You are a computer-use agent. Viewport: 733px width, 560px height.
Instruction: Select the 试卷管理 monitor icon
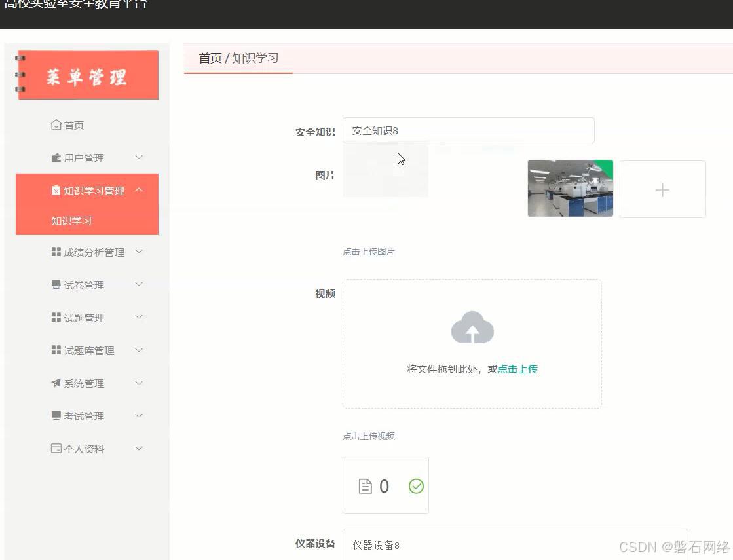pyautogui.click(x=57, y=284)
